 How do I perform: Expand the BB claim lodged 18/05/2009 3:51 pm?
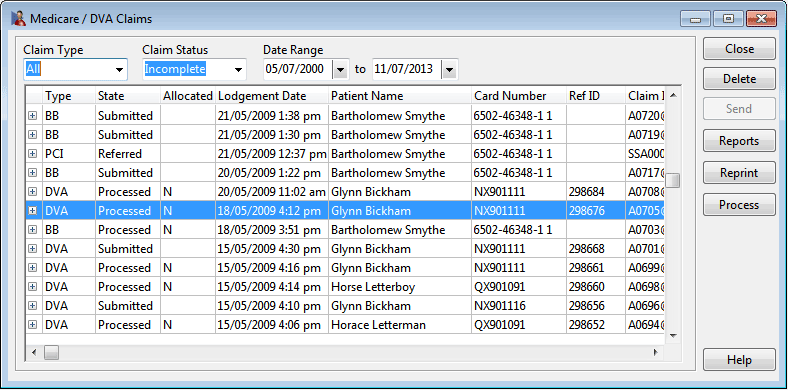(33, 230)
